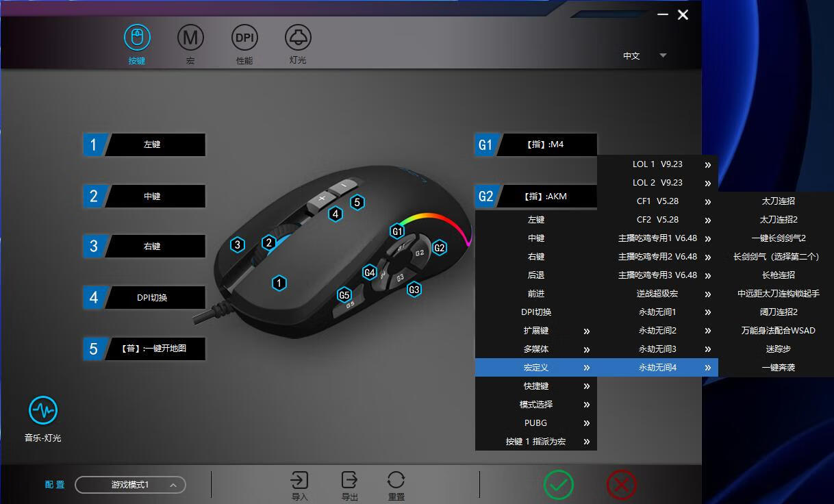This screenshot has width=834, height=504.
Task: Confirm with the green checkmark button
Action: [559, 486]
